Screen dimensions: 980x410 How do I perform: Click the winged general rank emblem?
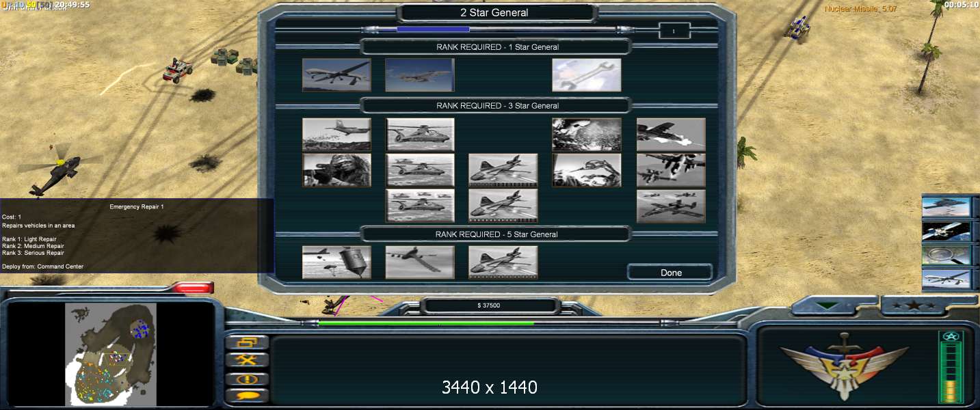844,368
